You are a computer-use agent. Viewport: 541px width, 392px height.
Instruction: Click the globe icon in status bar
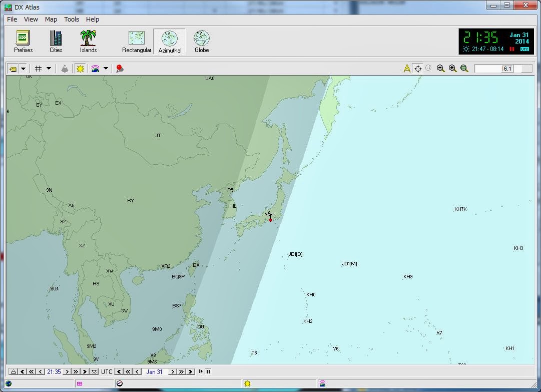point(9,383)
